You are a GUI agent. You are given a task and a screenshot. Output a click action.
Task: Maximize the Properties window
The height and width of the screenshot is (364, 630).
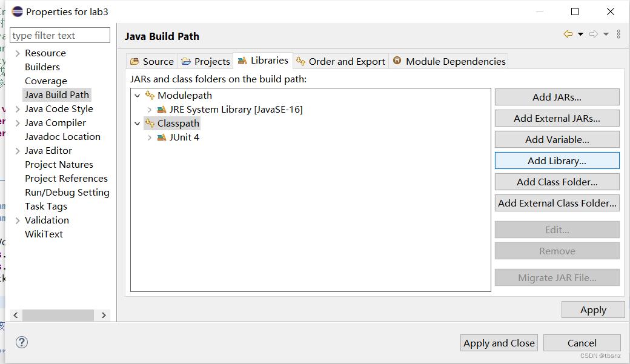[x=575, y=12]
